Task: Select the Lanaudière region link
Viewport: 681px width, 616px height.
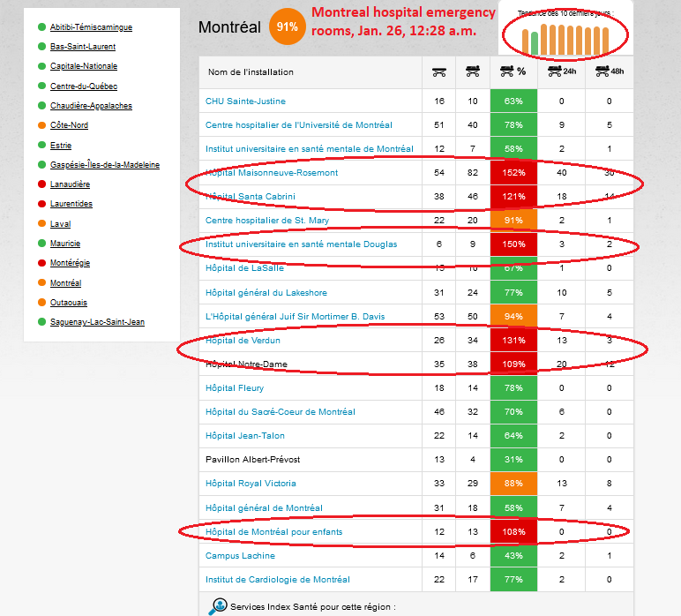Action: pyautogui.click(x=70, y=184)
